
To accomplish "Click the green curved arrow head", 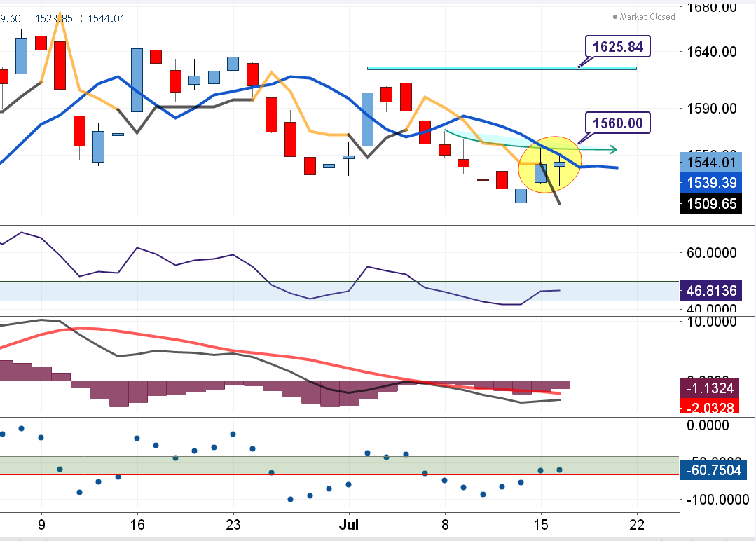I will coord(613,149).
